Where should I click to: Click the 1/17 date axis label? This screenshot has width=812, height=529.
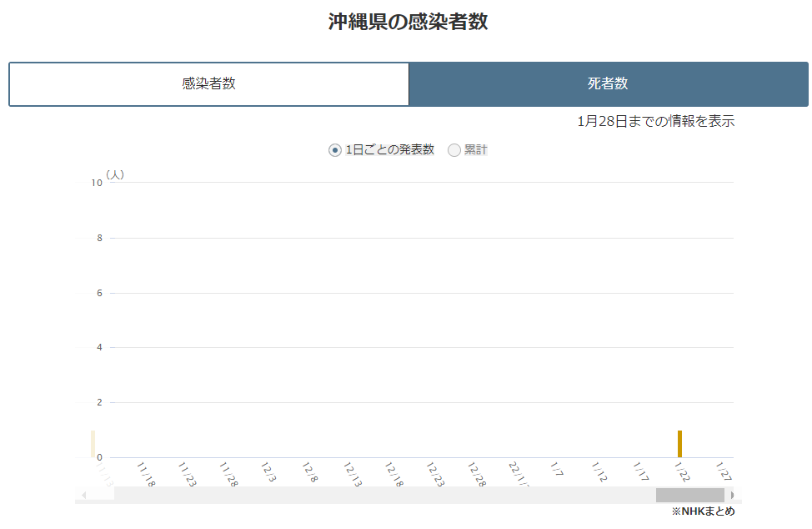(x=640, y=472)
